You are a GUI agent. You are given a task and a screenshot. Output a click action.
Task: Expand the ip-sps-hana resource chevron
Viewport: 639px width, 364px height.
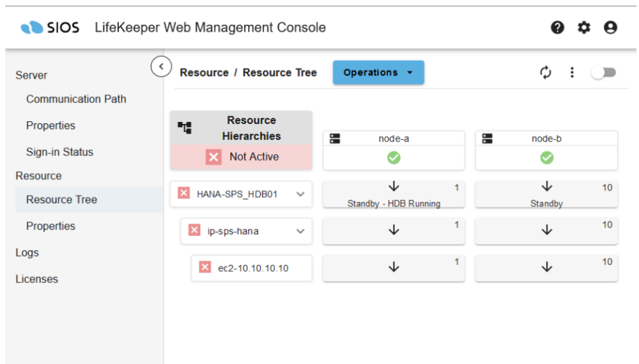pos(300,231)
